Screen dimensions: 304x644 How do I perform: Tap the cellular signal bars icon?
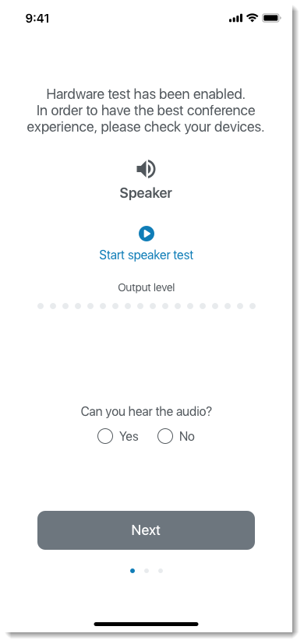tap(235, 19)
